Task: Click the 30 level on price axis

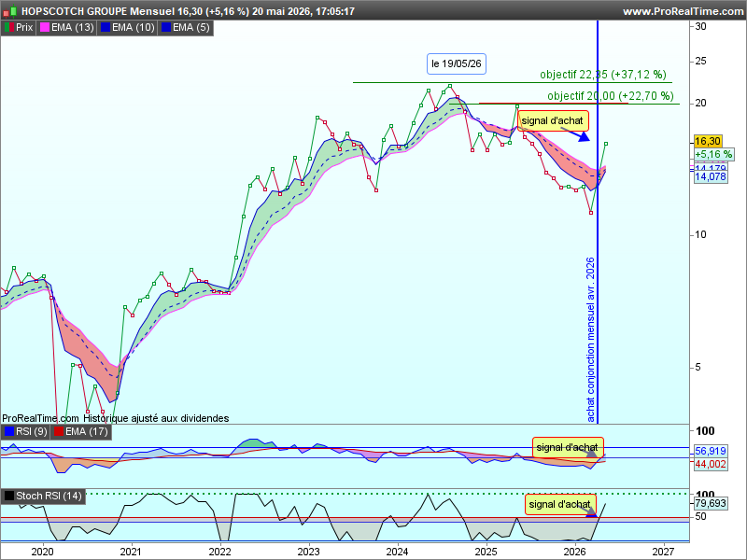Action: [701, 27]
